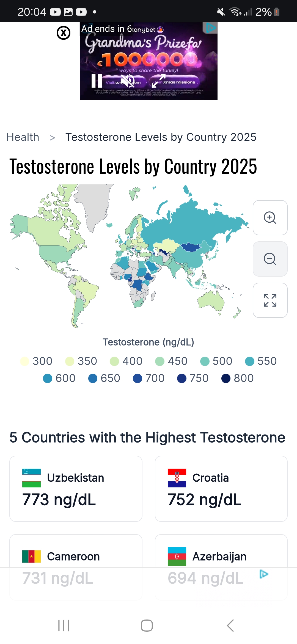Go to Health breadcrumb link

23,137
